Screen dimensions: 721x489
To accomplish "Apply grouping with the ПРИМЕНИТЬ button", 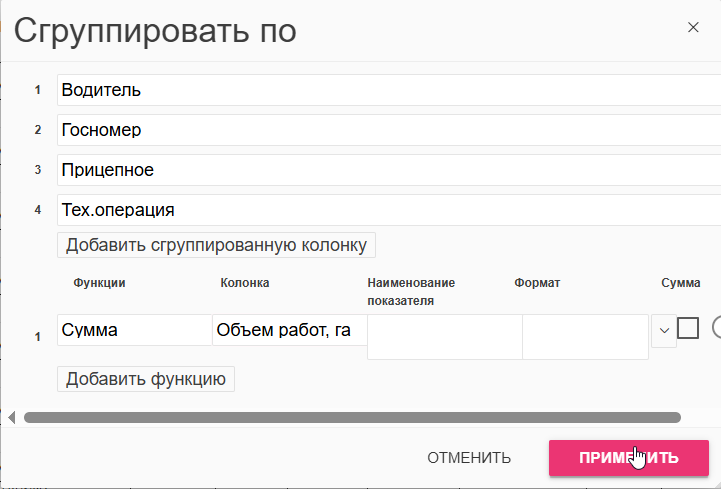I will pyautogui.click(x=628, y=458).
